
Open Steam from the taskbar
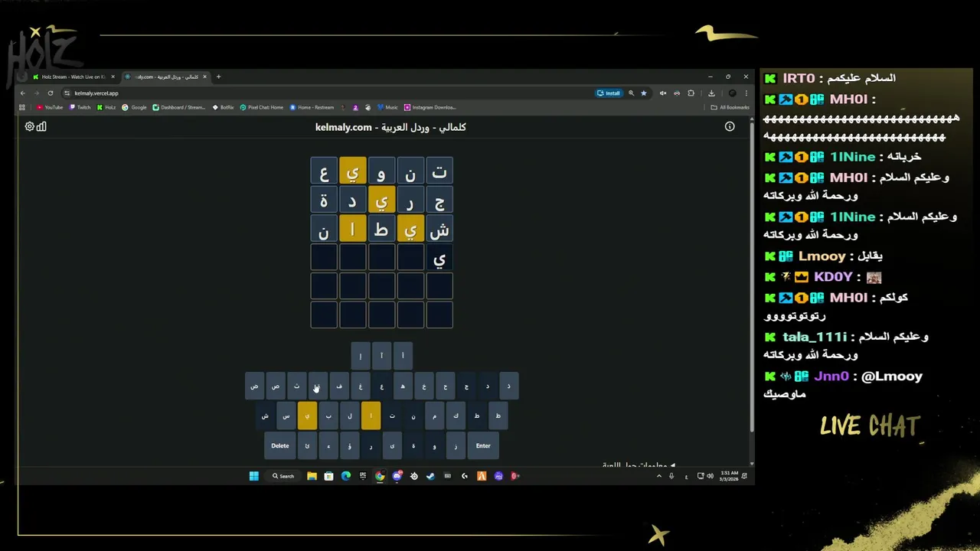pos(430,476)
